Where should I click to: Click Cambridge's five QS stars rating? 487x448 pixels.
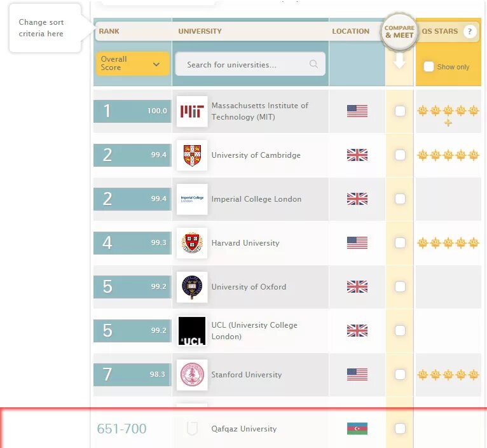point(448,155)
